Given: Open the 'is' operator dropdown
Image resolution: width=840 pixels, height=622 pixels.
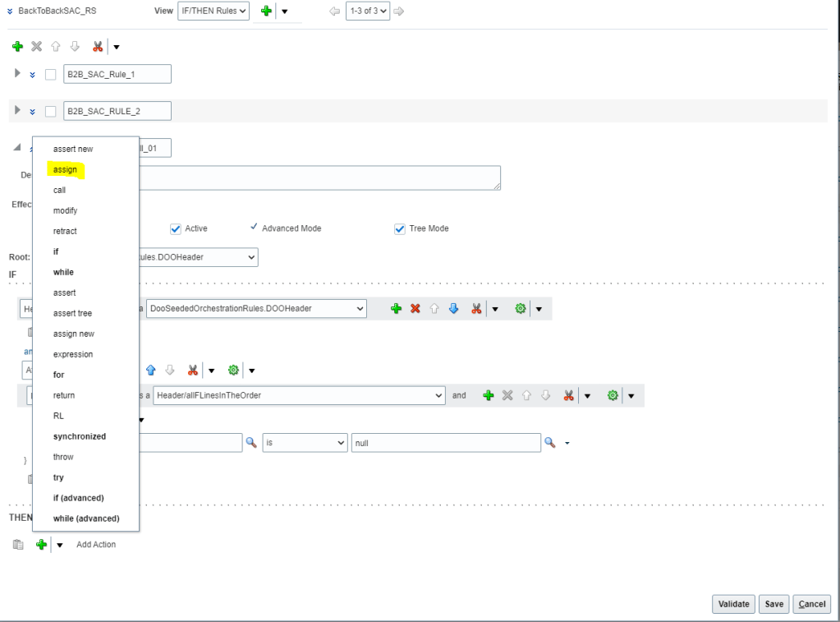Looking at the screenshot, I should coord(305,443).
